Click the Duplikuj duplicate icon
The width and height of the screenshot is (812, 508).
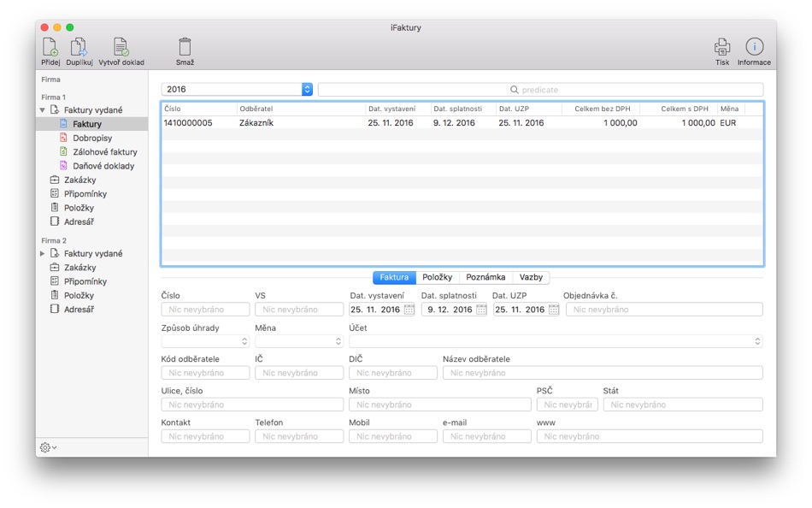[79, 47]
